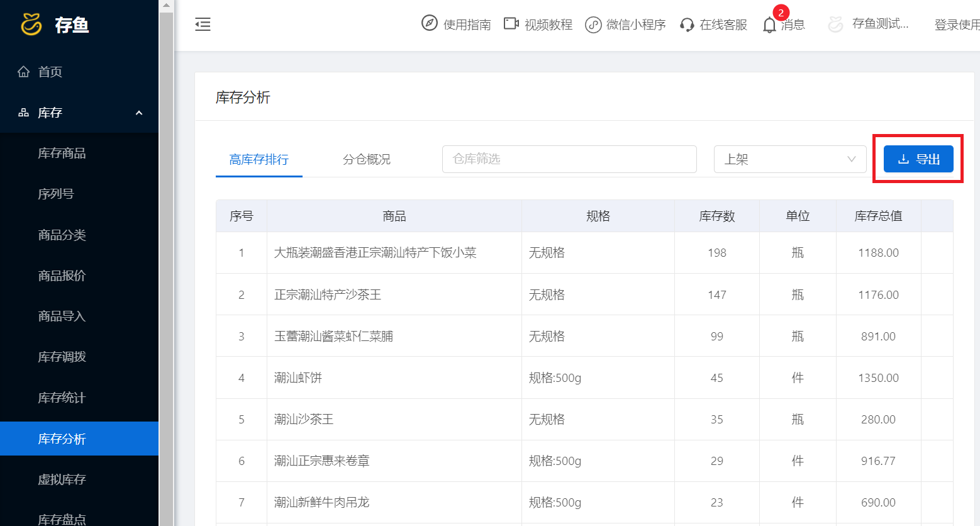
Task: Click the 商品 column header
Action: [394, 216]
